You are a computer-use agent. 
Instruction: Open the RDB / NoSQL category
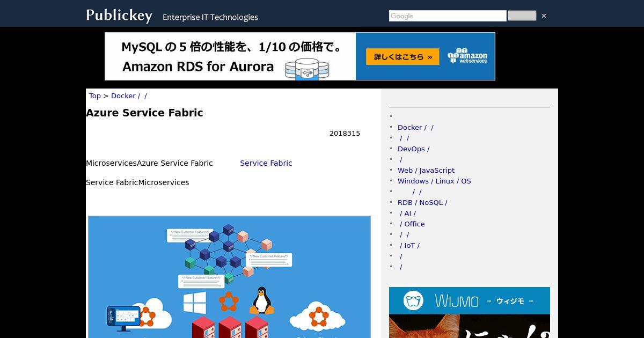[422, 202]
